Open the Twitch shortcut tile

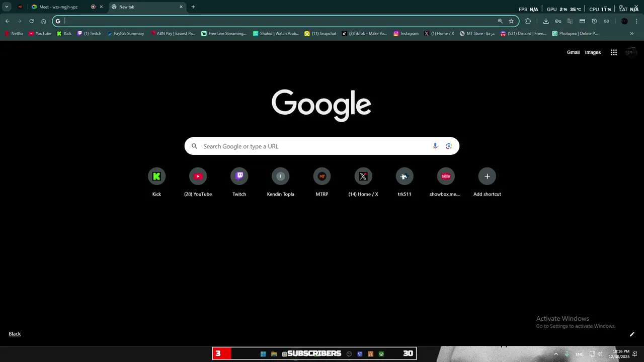click(239, 183)
